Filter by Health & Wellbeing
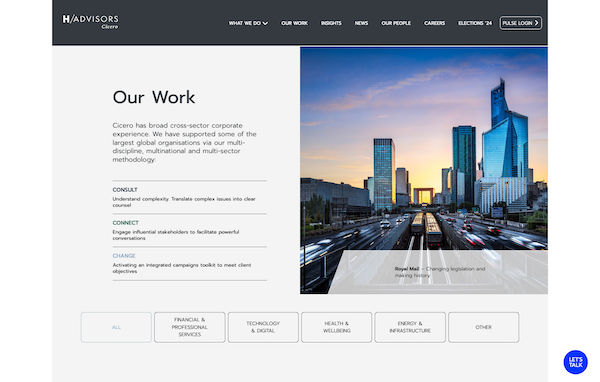Viewport: 600px width, 382px height. point(336,327)
